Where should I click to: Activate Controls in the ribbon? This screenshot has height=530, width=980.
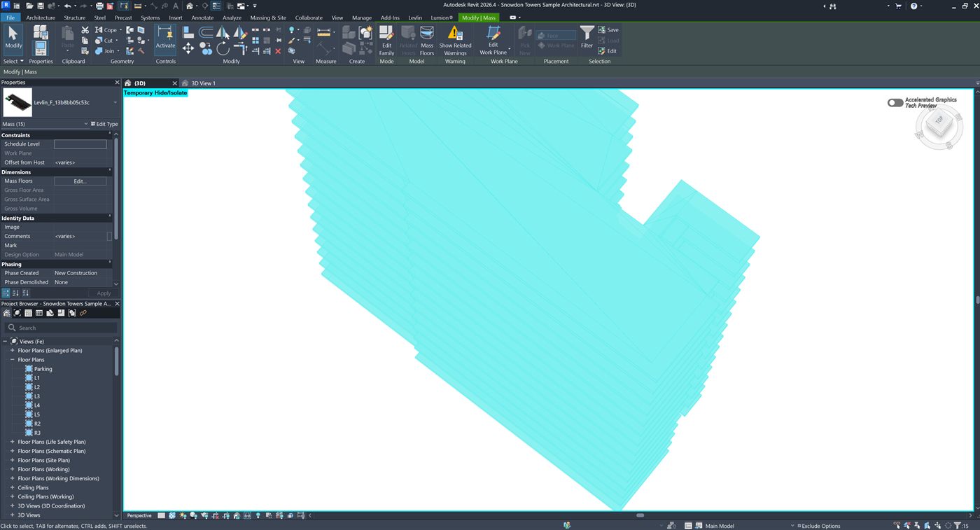tap(165, 39)
